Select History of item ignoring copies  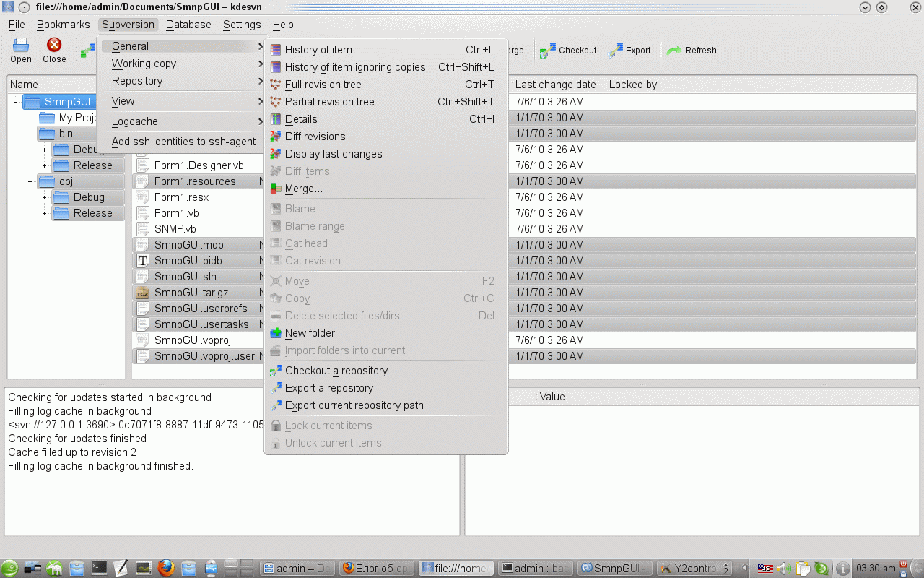tap(386, 67)
